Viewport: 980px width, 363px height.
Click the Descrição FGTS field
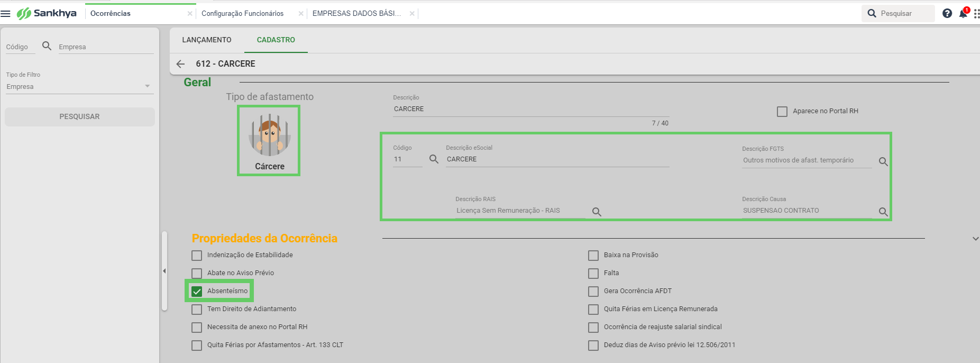click(x=807, y=160)
